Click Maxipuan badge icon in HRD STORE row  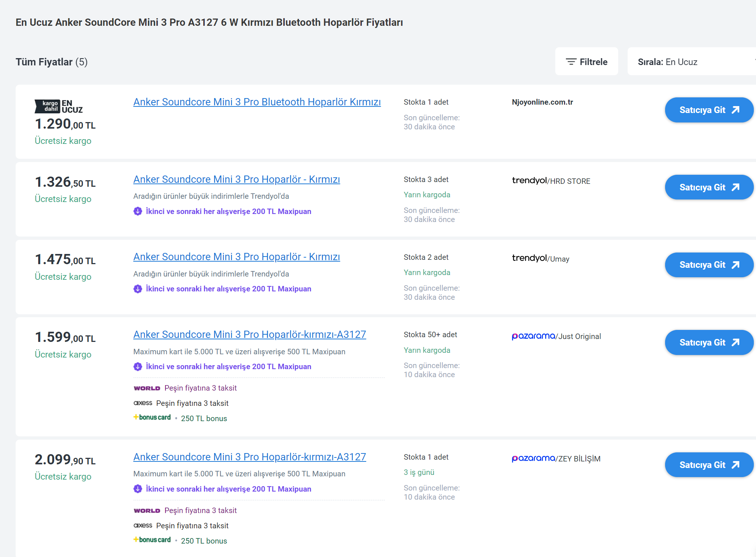coord(138,211)
